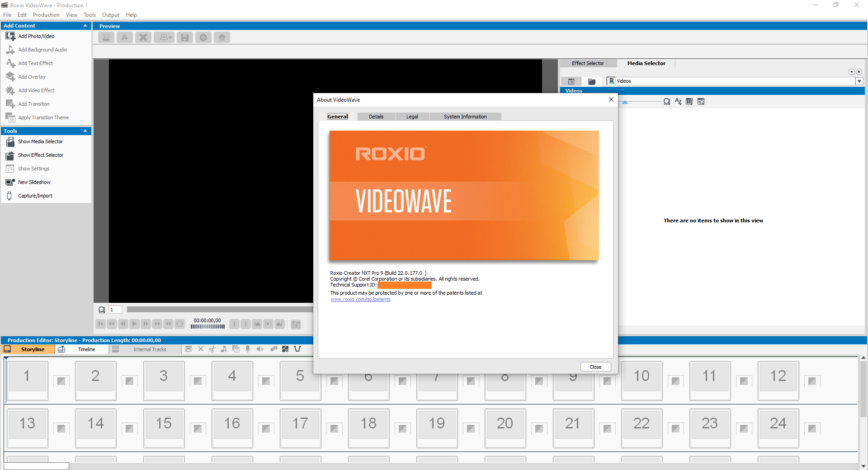The height and width of the screenshot is (470, 868).
Task: Toggle transition box after storyline slot 22
Action: (x=675, y=428)
